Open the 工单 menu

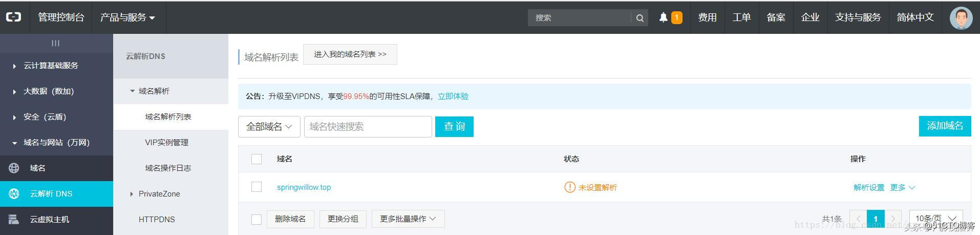[x=741, y=17]
